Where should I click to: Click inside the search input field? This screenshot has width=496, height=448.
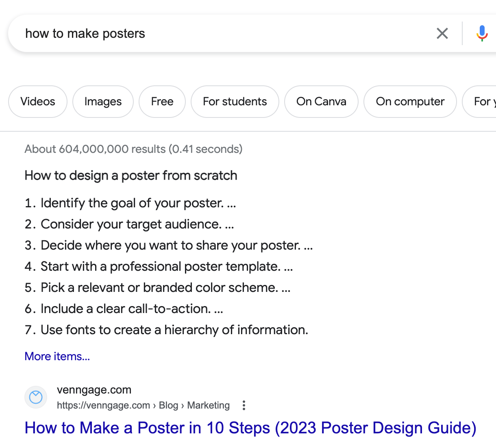[203, 33]
